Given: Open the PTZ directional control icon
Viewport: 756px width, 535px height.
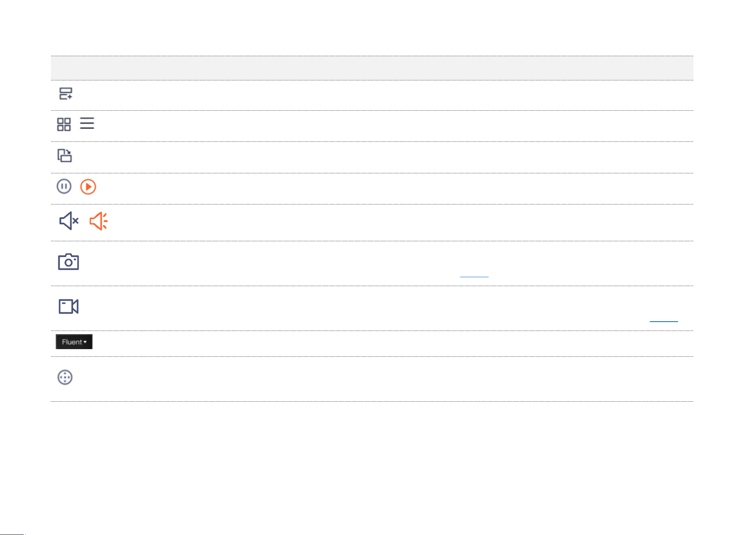Looking at the screenshot, I should click(65, 377).
